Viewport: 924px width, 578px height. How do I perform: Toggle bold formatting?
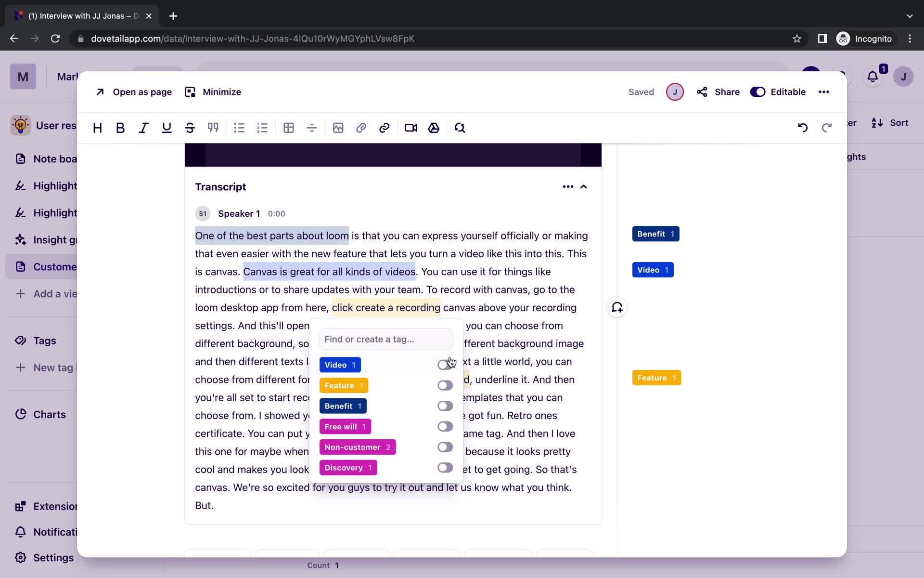[120, 128]
